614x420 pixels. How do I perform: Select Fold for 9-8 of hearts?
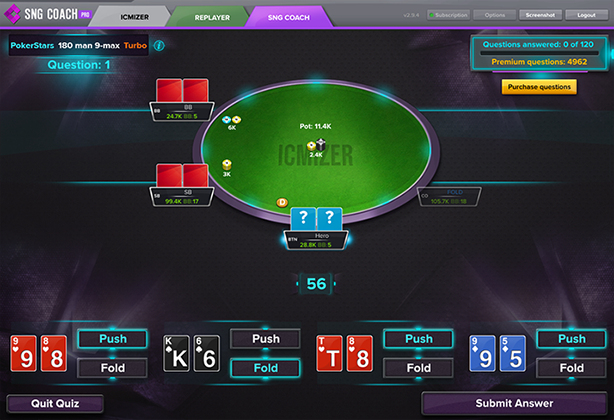113,368
